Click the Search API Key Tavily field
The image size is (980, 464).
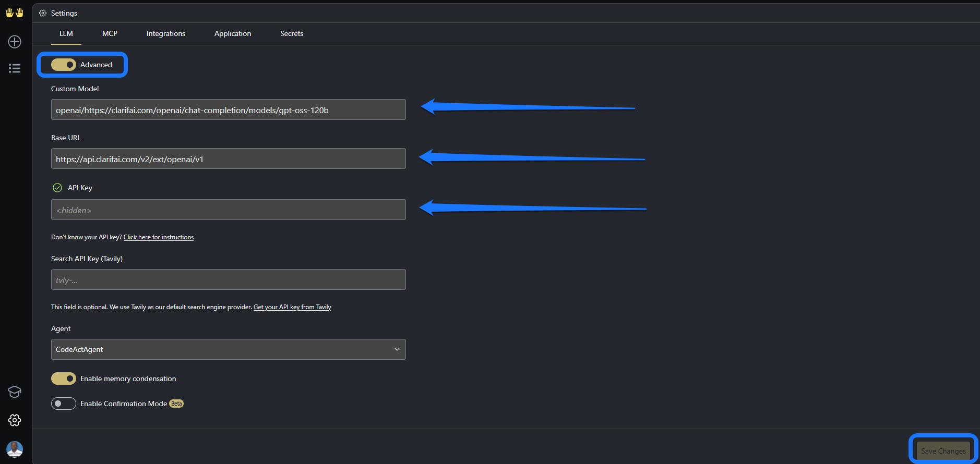[229, 279]
